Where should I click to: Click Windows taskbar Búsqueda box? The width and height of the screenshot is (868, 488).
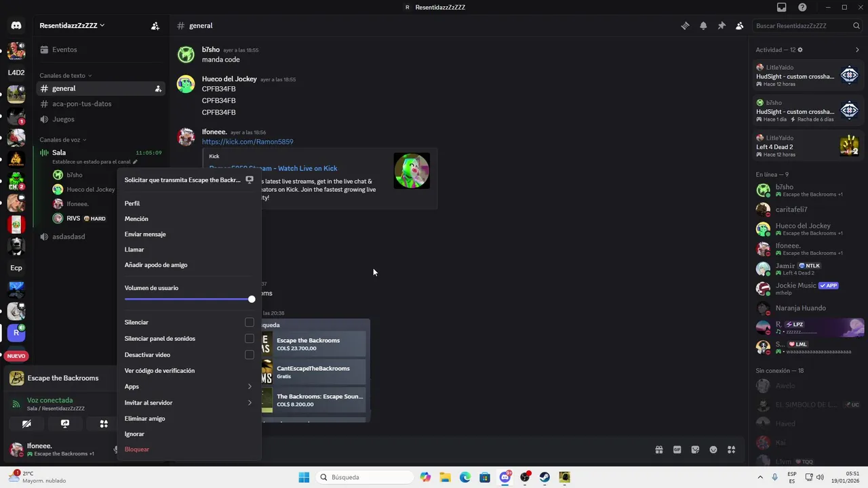(366, 477)
